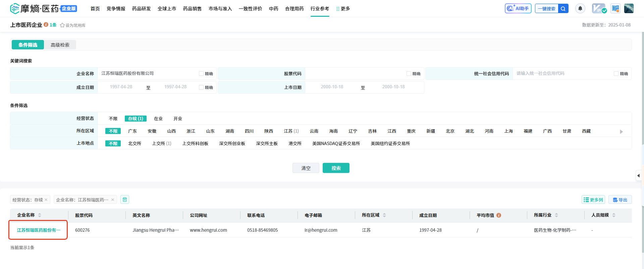Filter listing venue 深交所创业板
The image size is (644, 269).
pos(232,143)
